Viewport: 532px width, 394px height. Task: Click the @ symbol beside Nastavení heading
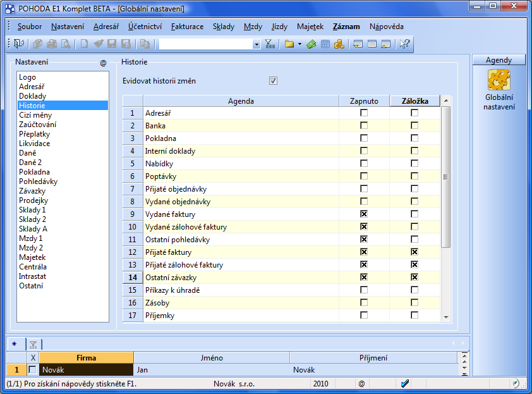point(103,63)
